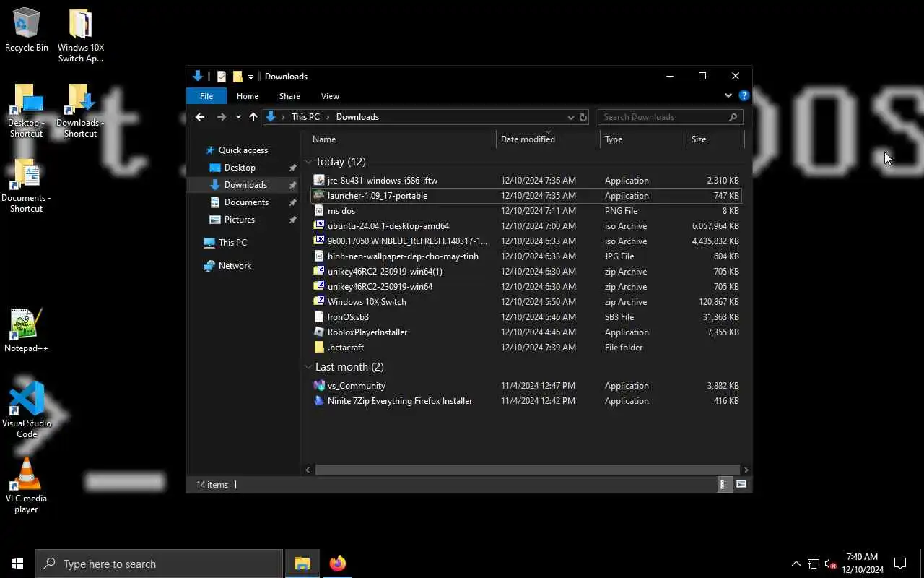The width and height of the screenshot is (924, 578).
Task: Click the Properties icon in quick access toolbar
Action: click(222, 77)
